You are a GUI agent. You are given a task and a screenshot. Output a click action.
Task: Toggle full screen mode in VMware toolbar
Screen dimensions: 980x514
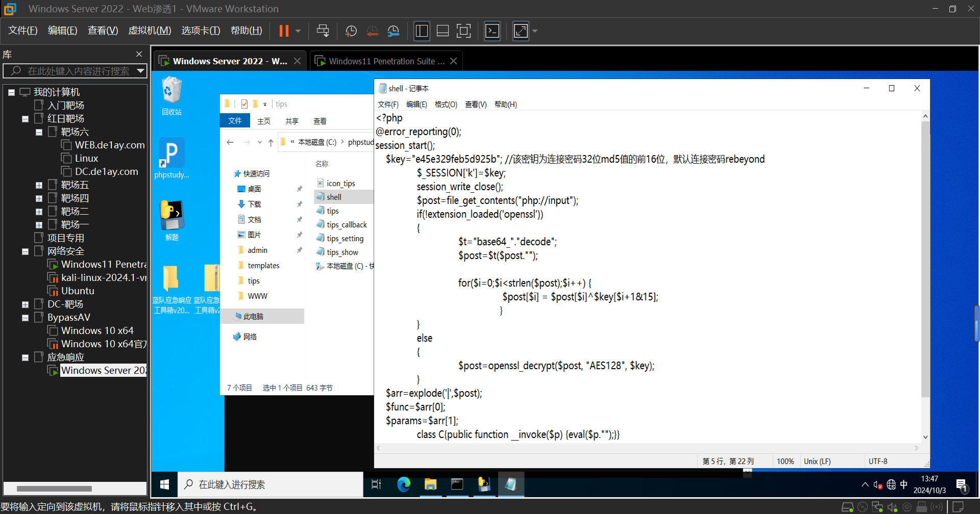[463, 31]
